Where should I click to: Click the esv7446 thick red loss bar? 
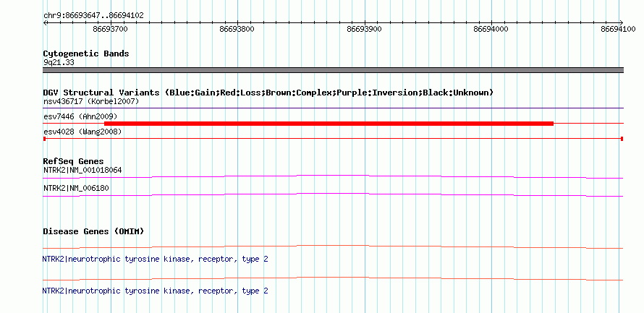click(x=329, y=124)
